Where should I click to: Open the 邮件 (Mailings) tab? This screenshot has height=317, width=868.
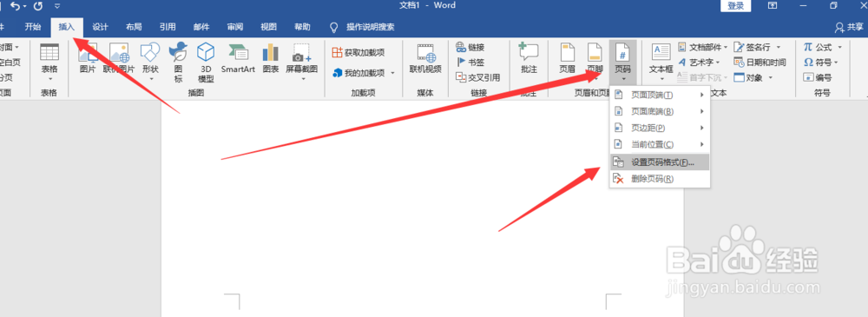(201, 27)
